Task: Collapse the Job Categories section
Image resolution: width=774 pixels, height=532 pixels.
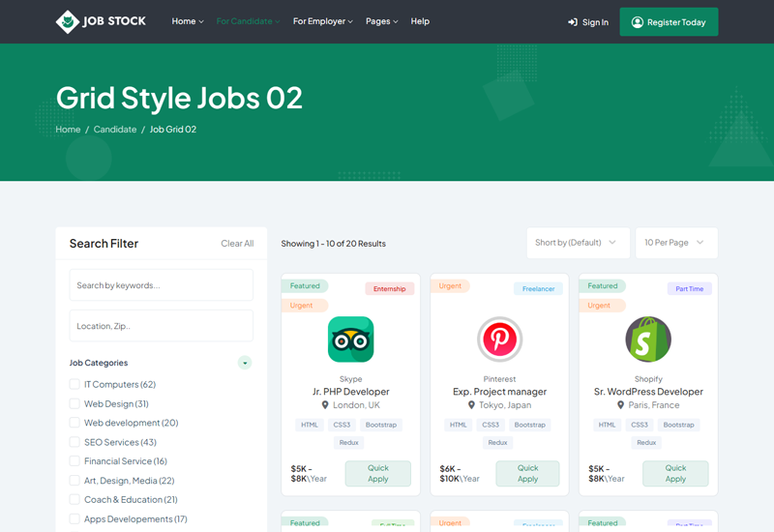Action: [x=245, y=363]
